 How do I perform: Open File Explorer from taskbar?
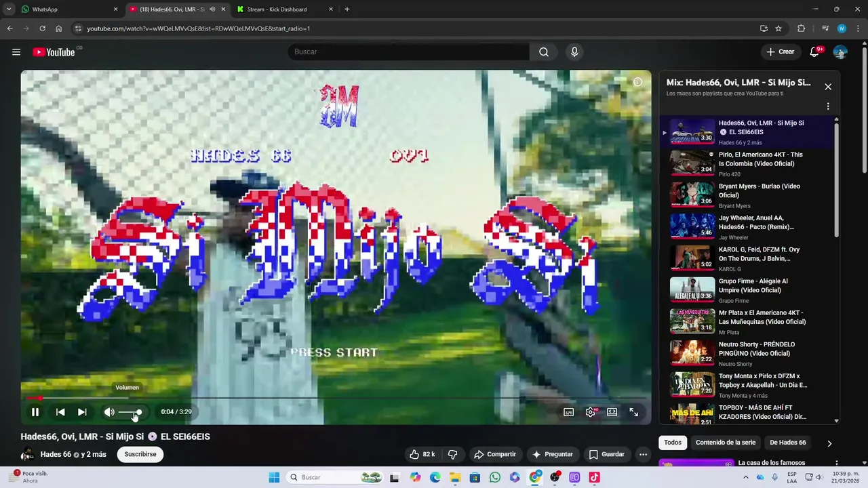(455, 477)
